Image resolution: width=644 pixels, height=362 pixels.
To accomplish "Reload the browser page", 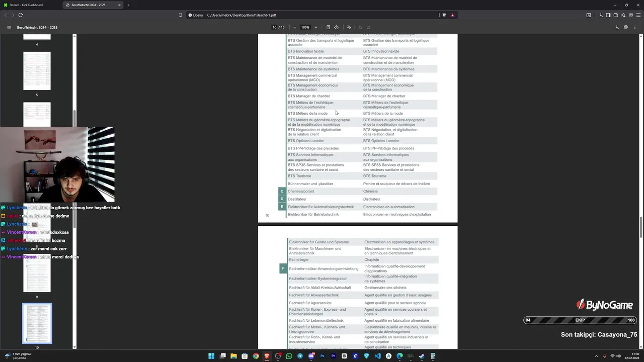I will [x=21, y=15].
